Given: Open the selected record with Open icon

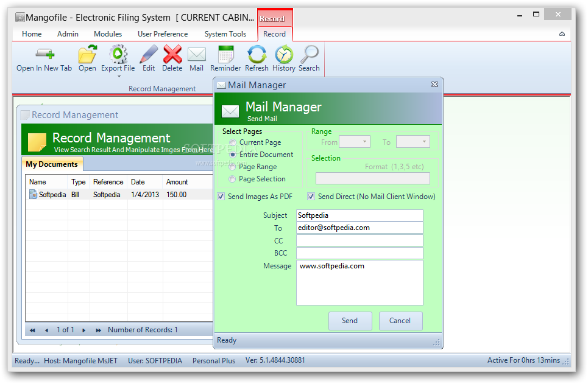Looking at the screenshot, I should [x=87, y=54].
